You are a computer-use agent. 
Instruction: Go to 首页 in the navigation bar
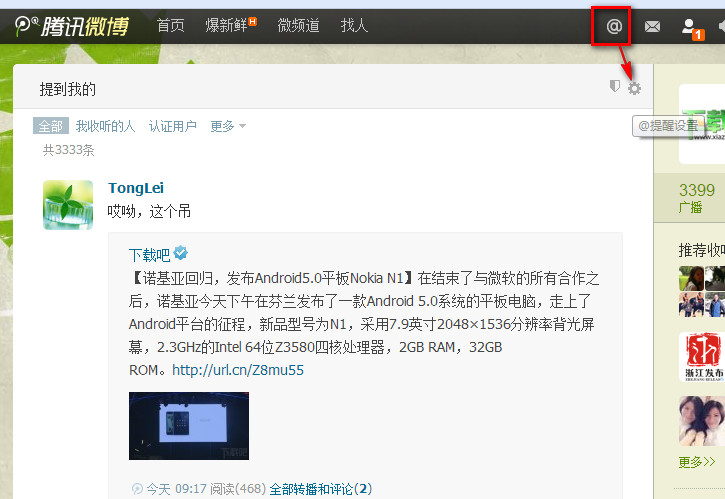pyautogui.click(x=171, y=25)
